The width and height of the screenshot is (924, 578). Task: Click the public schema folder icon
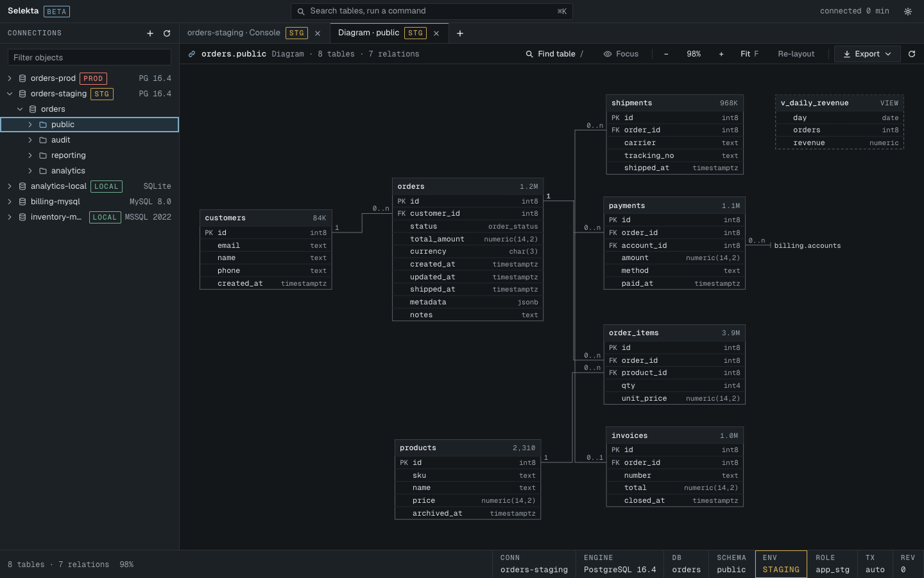pyautogui.click(x=43, y=125)
